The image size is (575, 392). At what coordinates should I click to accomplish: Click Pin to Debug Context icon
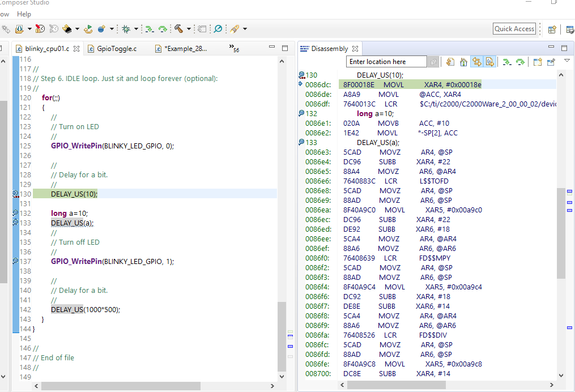point(551,62)
